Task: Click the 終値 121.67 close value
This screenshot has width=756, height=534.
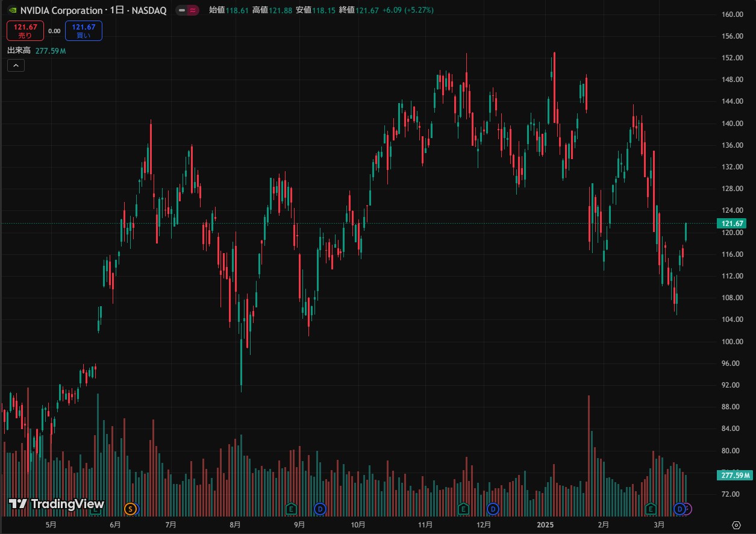Action: tap(359, 10)
